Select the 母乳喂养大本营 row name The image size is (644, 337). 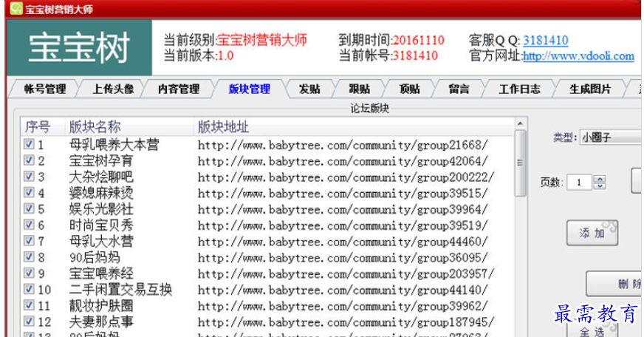114,145
